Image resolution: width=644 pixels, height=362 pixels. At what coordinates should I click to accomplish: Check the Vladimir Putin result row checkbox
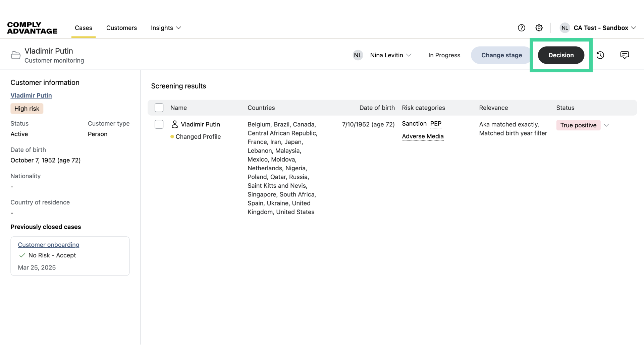tap(159, 124)
